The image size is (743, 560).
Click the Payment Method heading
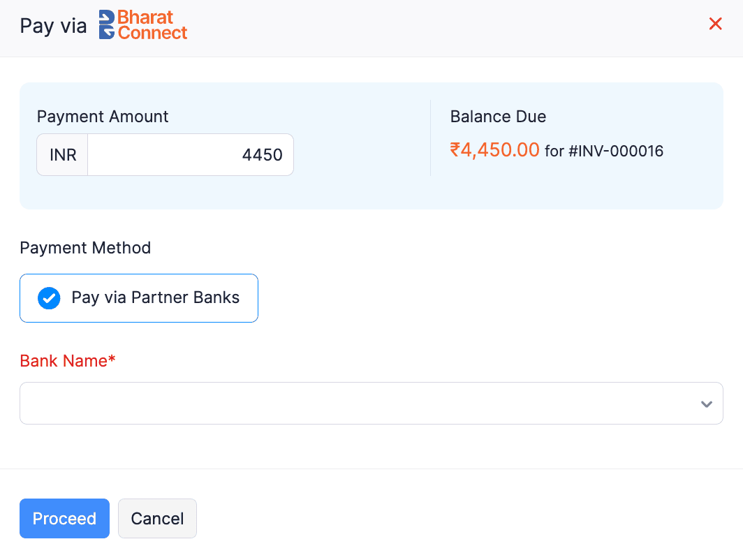point(85,248)
